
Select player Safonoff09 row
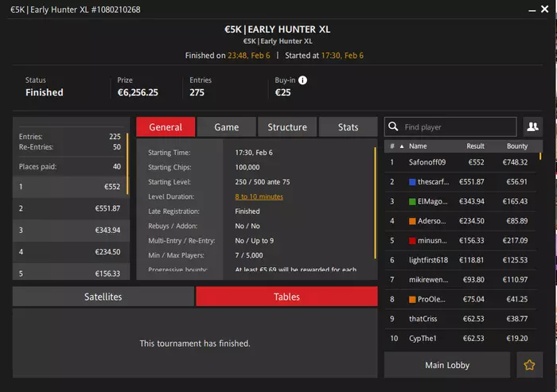click(x=461, y=162)
